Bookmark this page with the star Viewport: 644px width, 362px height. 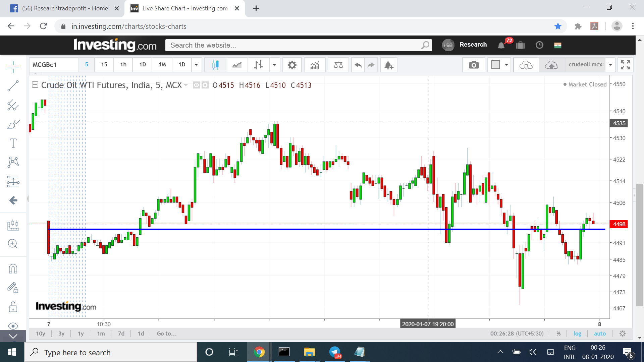pos(558,26)
